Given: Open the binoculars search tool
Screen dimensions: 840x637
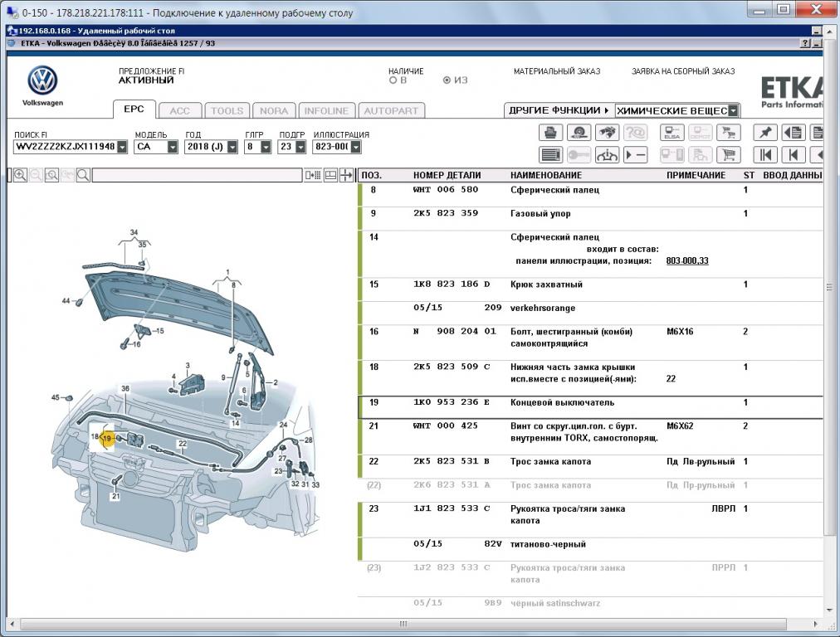Looking at the screenshot, I should point(607,132).
